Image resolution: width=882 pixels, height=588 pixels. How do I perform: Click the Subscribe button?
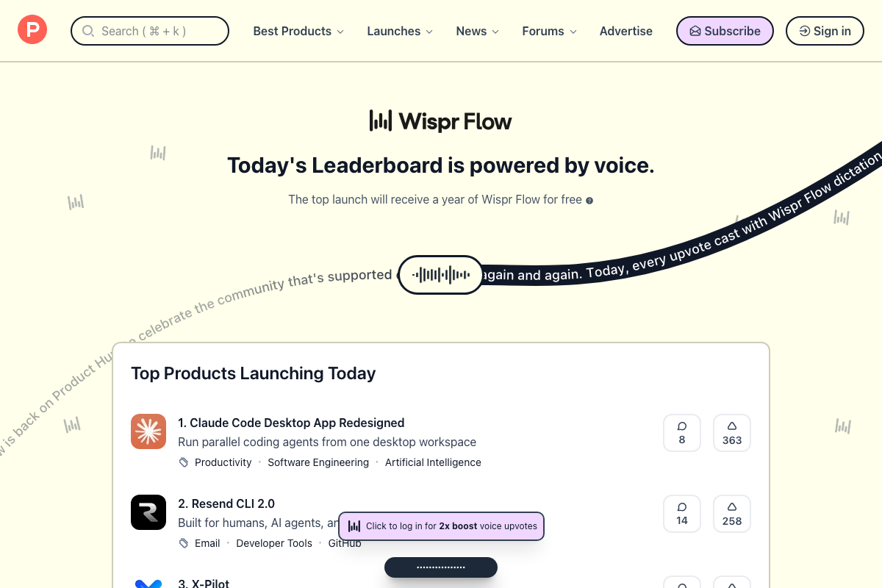(x=724, y=31)
